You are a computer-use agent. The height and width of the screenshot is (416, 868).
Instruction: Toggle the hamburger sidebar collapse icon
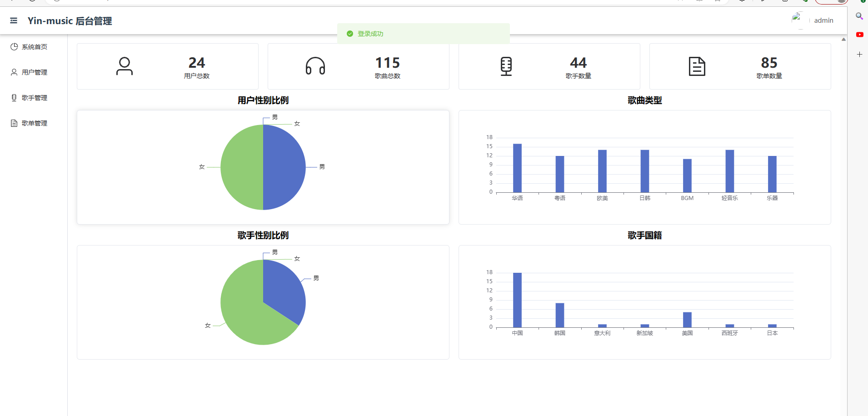click(14, 20)
